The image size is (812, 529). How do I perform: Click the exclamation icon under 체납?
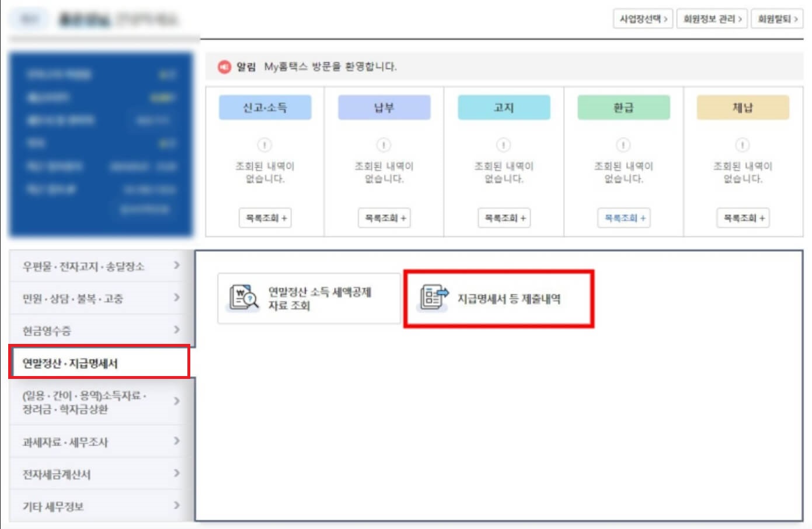pos(743,145)
